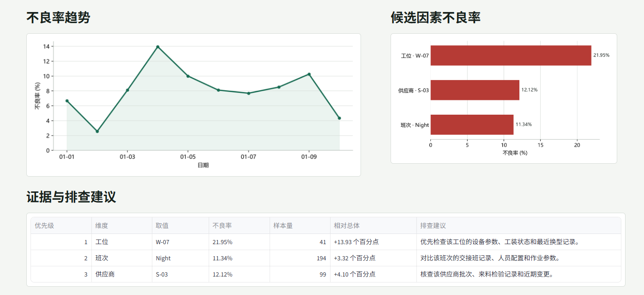
Task: Click the 11.34% bar value label
Action: [x=524, y=124]
